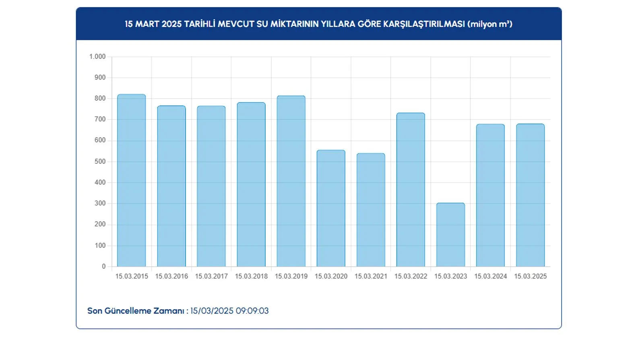Click the 15.03.2022 bar in the chart

pos(411,190)
